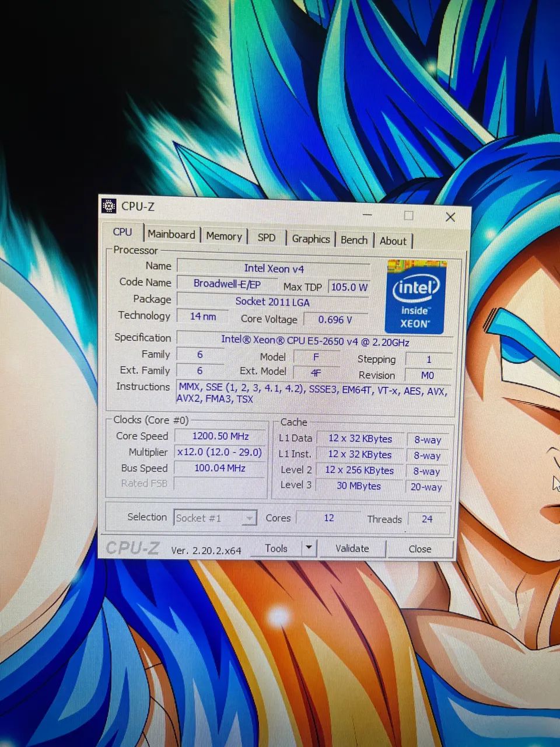The height and width of the screenshot is (747, 560).
Task: Click the Code Name value Broadwell-E/EP
Action: [x=227, y=284]
